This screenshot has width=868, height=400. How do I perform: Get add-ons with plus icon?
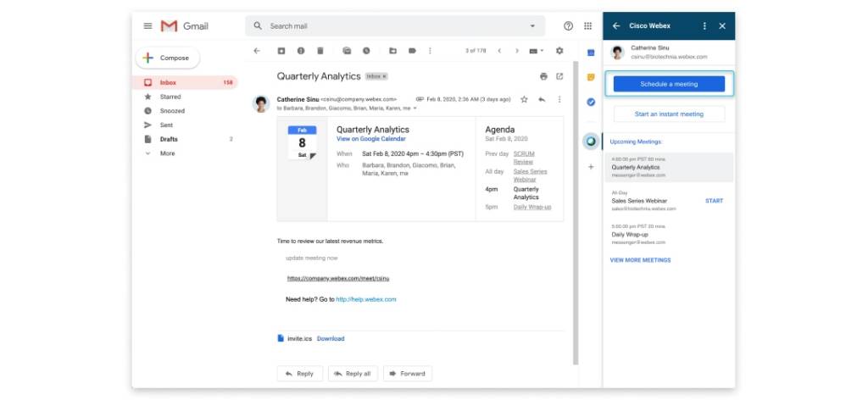[x=591, y=167]
